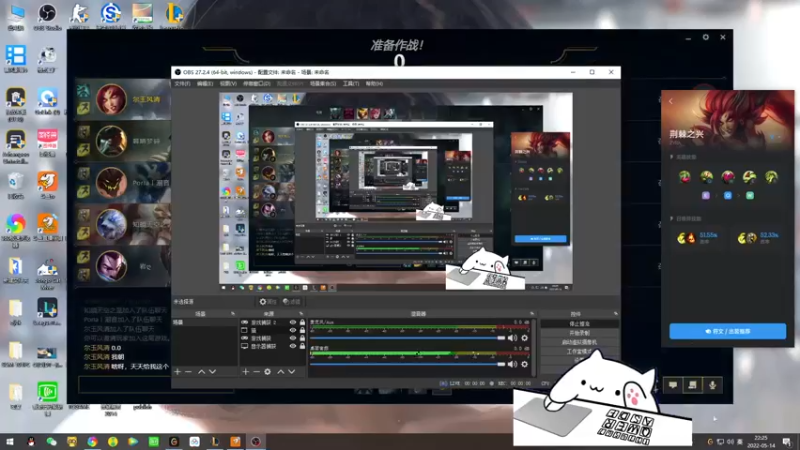Hide the 显示器捕获 display capture source

pyautogui.click(x=292, y=346)
